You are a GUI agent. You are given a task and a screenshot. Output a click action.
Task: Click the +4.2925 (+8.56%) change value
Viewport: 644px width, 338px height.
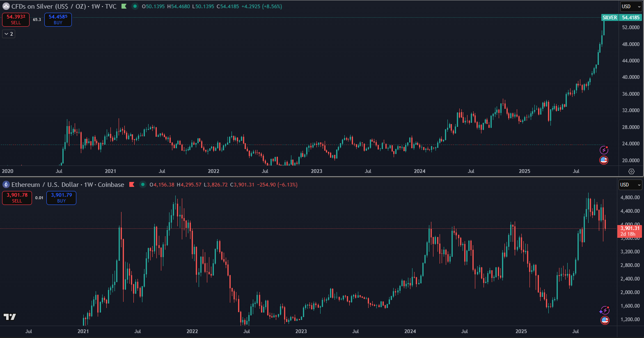click(261, 7)
